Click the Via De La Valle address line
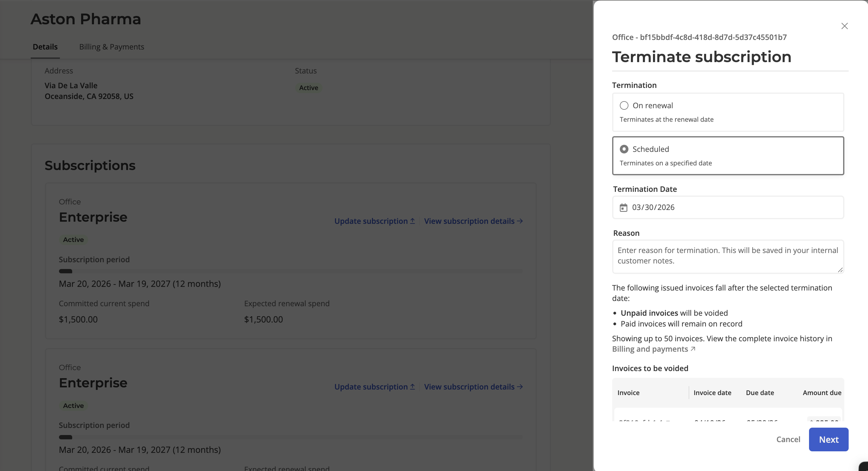 click(x=71, y=86)
